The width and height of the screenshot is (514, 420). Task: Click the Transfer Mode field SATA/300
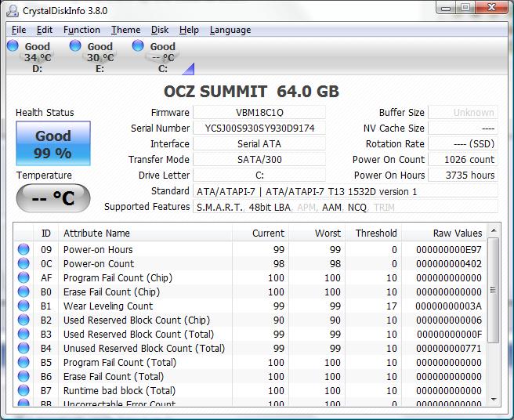coord(259,160)
